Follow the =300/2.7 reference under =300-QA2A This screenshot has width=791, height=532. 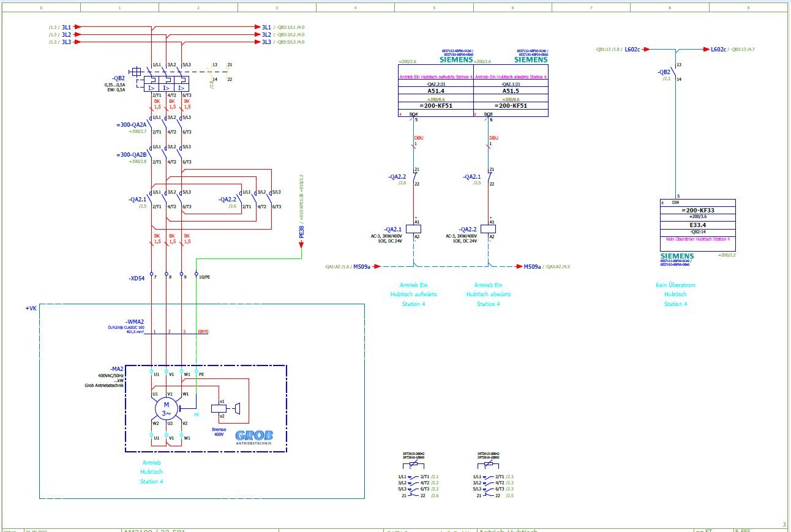138,132
